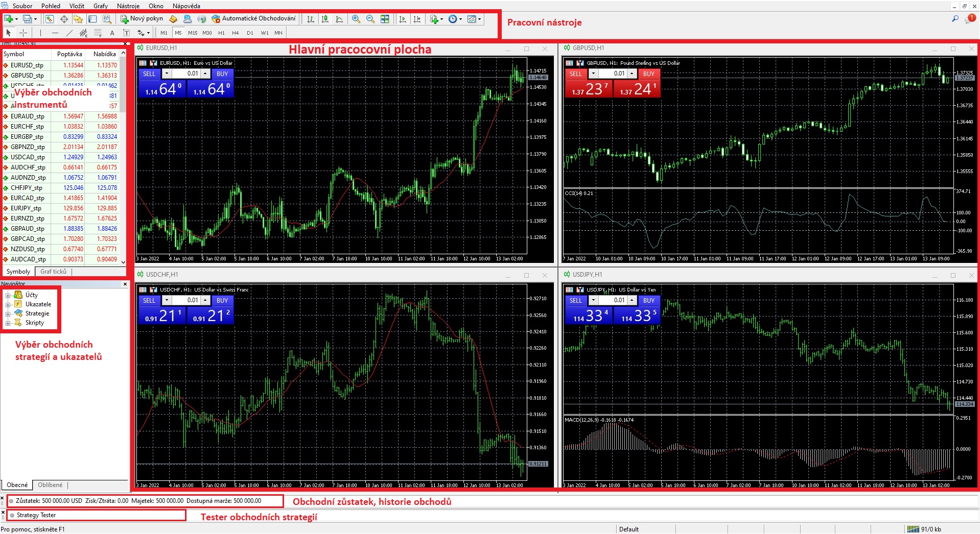The height and width of the screenshot is (534, 980).
Task: Select the text label tool (A)
Action: coord(112,33)
